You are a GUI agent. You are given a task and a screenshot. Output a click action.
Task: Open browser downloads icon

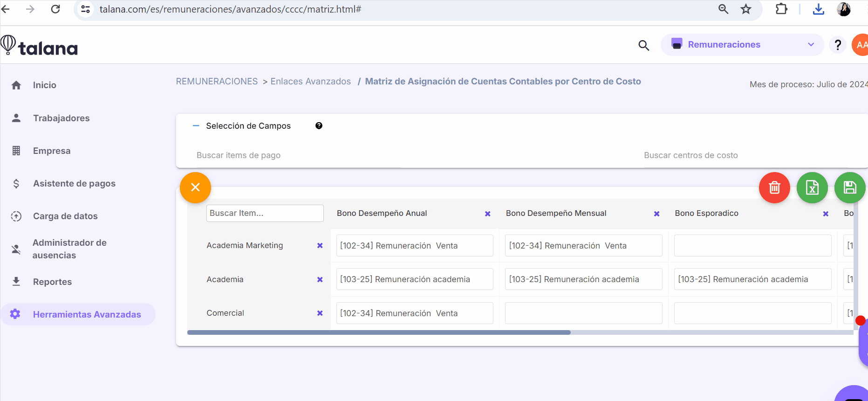819,9
